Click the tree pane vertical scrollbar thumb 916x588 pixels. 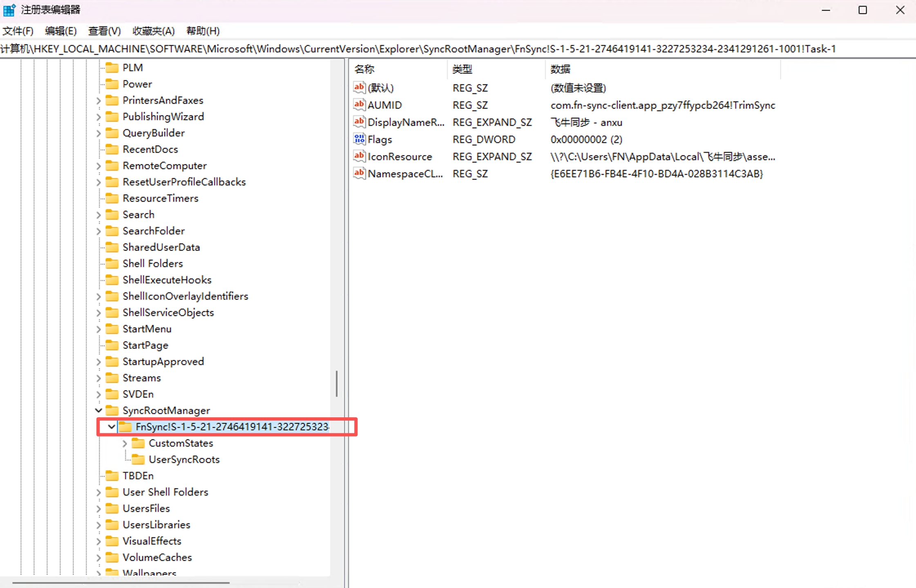click(x=337, y=383)
